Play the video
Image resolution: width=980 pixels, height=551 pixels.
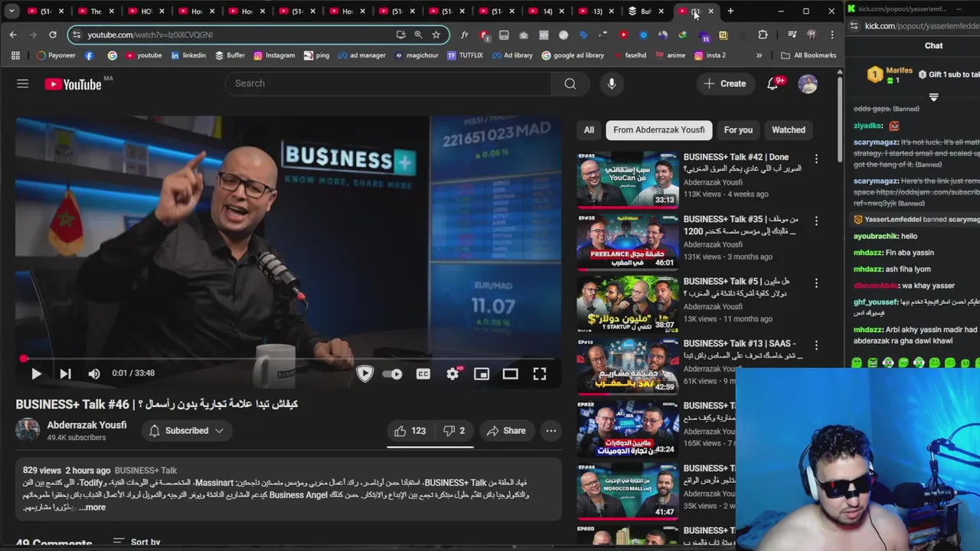click(x=36, y=373)
